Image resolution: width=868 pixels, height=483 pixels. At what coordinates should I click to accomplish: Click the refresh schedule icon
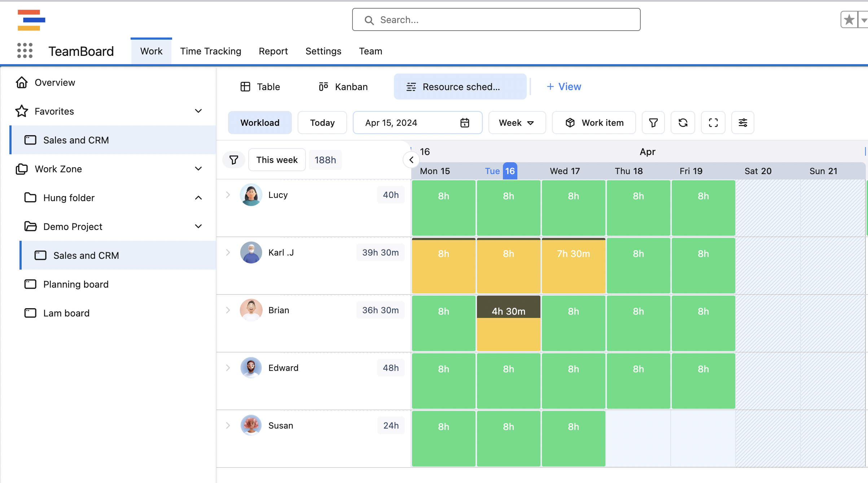tap(683, 123)
